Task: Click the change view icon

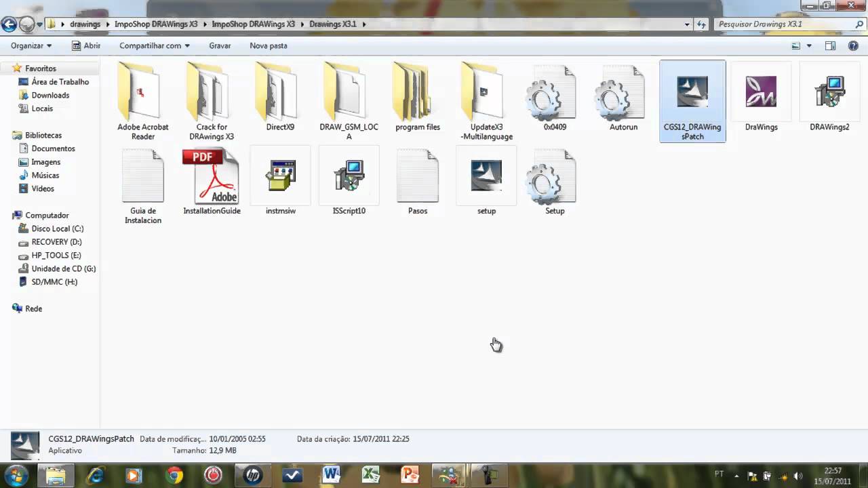Action: click(796, 45)
